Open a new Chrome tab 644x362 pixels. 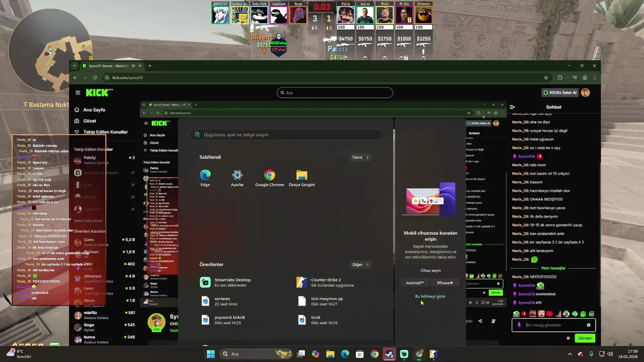[x=149, y=65]
